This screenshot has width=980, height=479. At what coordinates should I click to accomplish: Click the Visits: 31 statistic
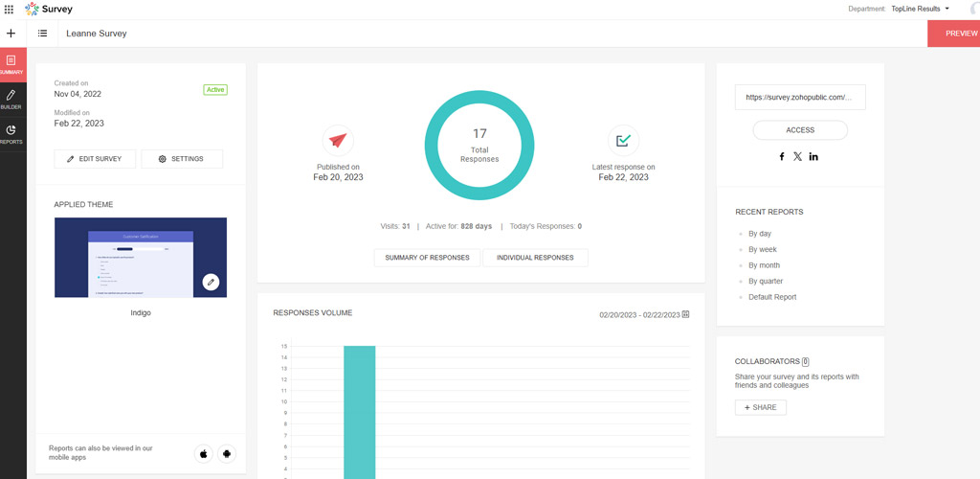pyautogui.click(x=395, y=226)
